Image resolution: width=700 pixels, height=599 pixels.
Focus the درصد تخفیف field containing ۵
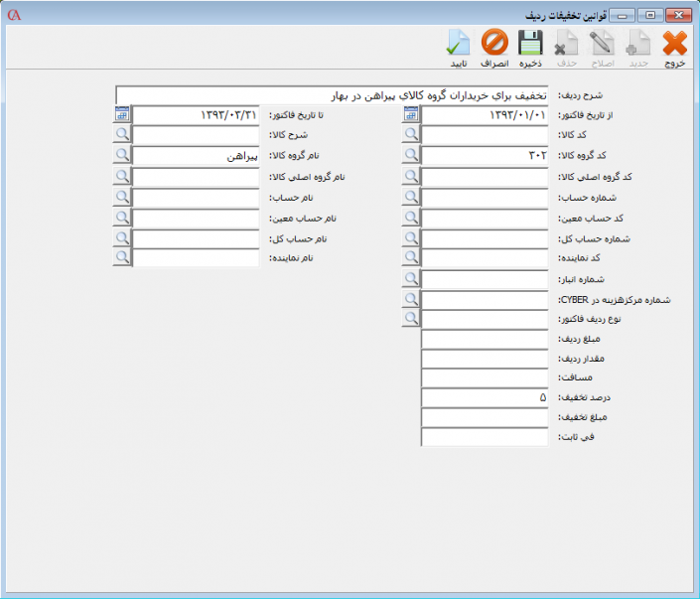485,397
